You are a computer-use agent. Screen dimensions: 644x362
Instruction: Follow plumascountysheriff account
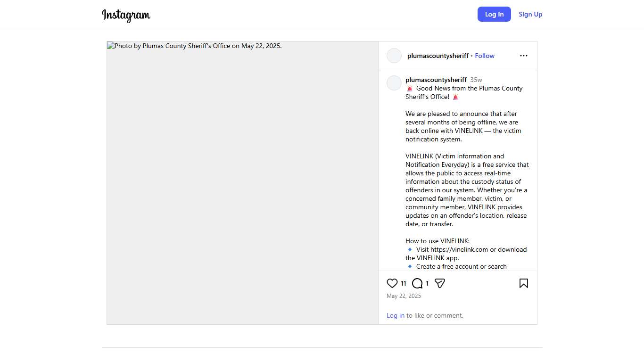pos(484,56)
